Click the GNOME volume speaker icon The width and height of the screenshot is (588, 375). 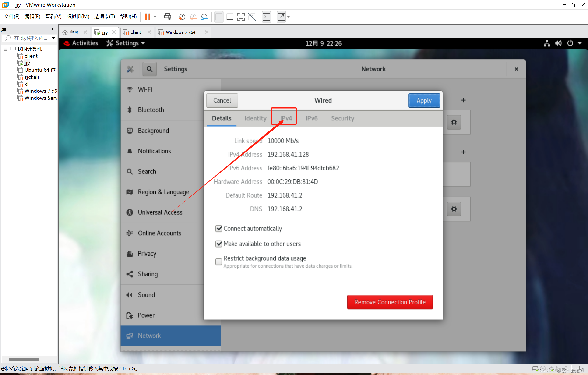(558, 43)
